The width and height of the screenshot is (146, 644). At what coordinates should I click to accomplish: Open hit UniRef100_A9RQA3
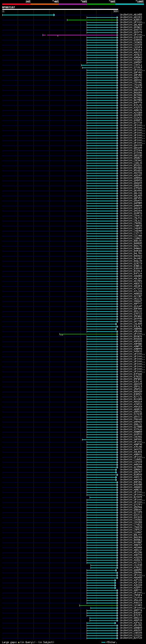131,58
